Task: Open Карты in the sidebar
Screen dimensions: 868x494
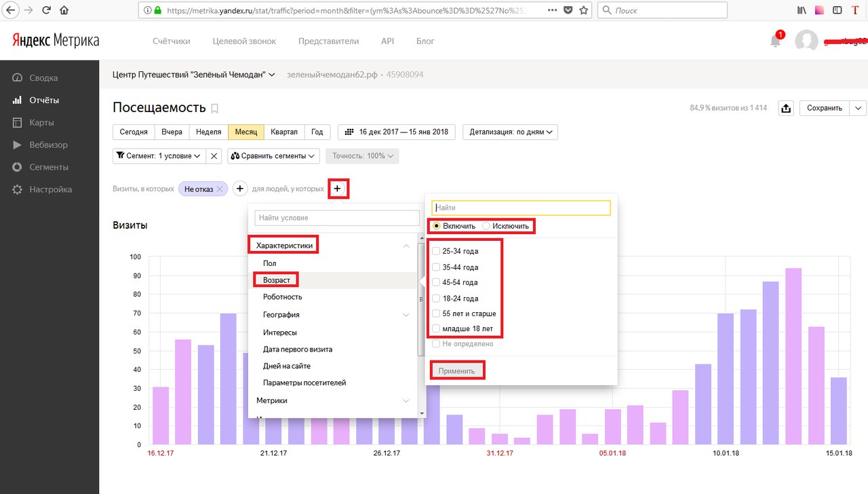Action: click(41, 122)
